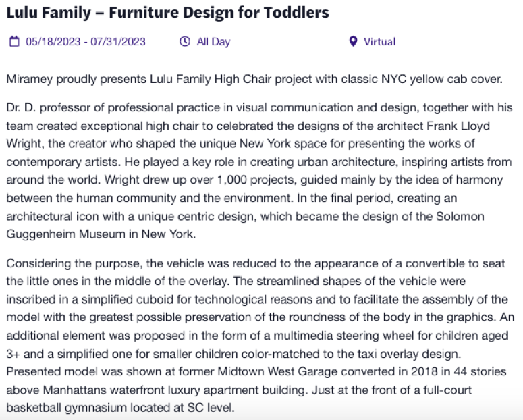Click the All Day time label
This screenshot has width=523, height=420.
point(213,42)
